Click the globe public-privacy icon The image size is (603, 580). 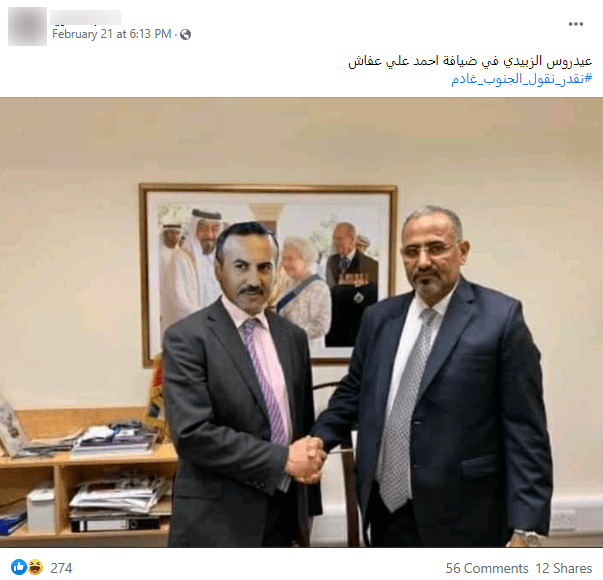185,35
